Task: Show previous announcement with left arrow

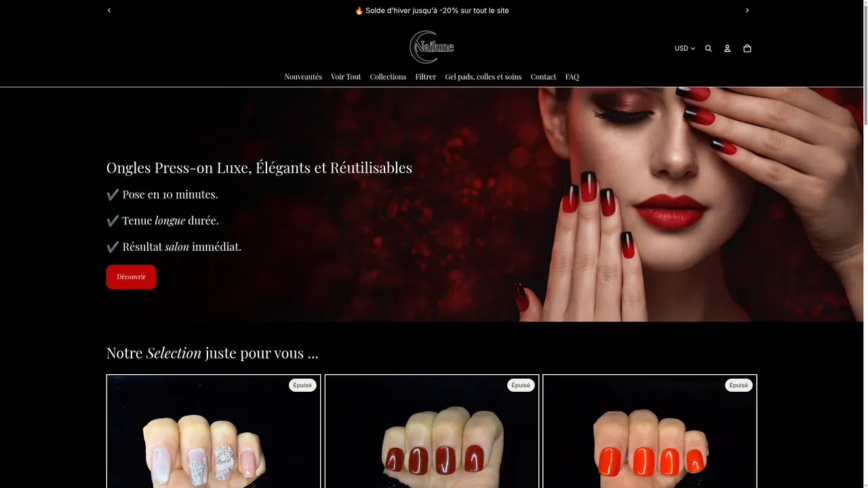Action: click(x=109, y=10)
